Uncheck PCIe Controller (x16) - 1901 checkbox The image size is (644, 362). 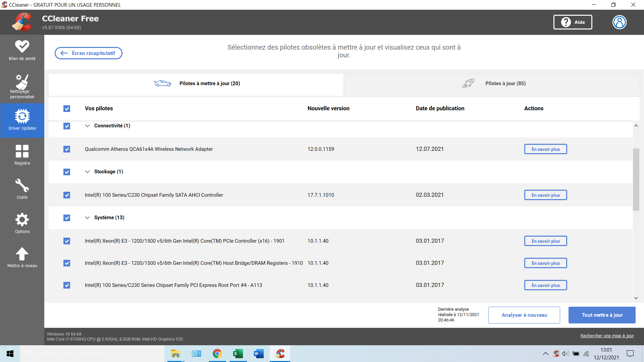click(x=67, y=241)
